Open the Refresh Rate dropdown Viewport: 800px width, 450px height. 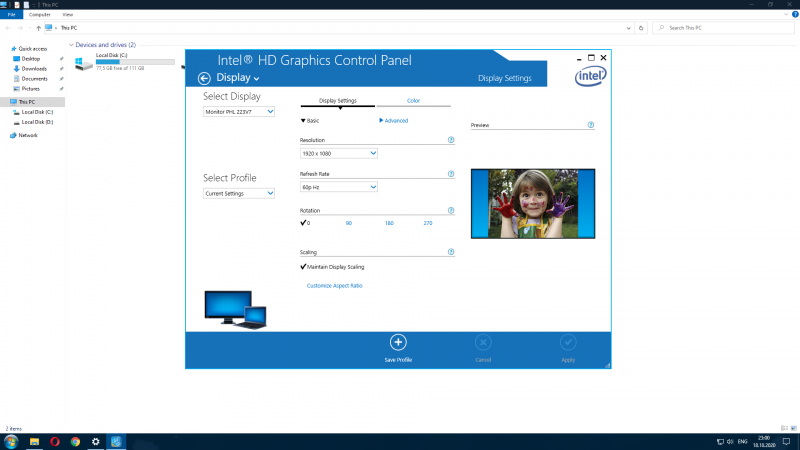point(338,187)
